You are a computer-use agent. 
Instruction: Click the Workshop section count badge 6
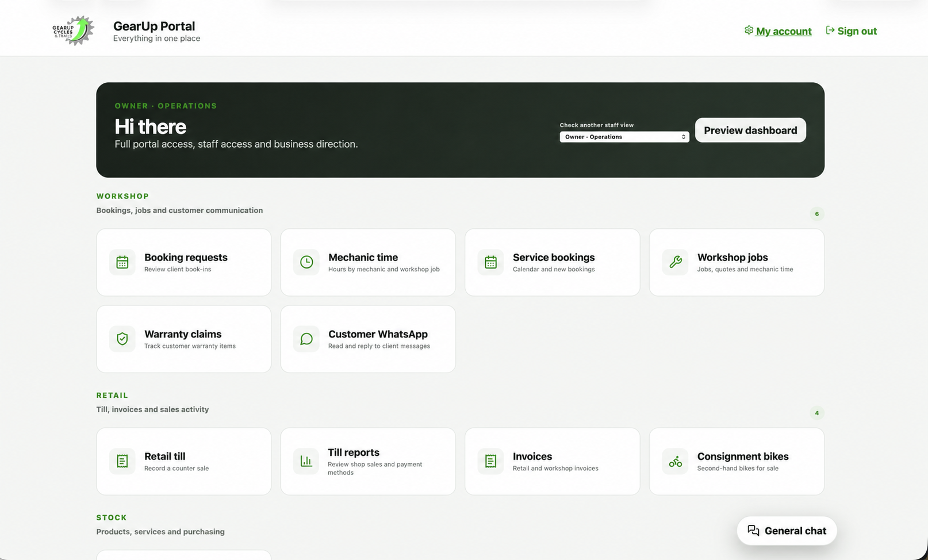point(817,214)
